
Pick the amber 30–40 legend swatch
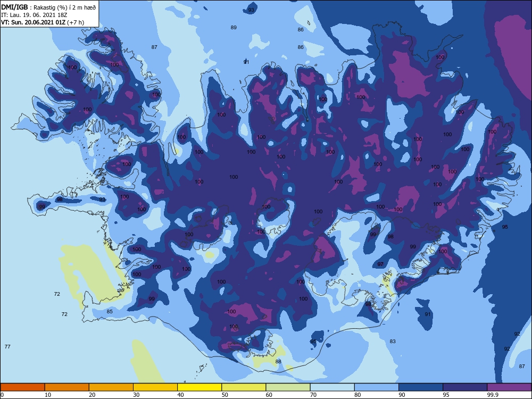[155, 387]
